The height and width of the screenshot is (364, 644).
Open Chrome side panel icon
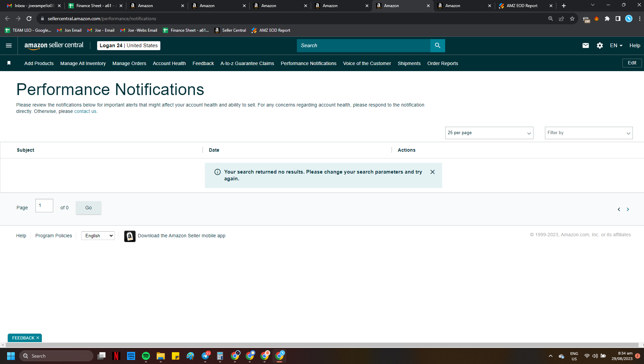pos(618,19)
